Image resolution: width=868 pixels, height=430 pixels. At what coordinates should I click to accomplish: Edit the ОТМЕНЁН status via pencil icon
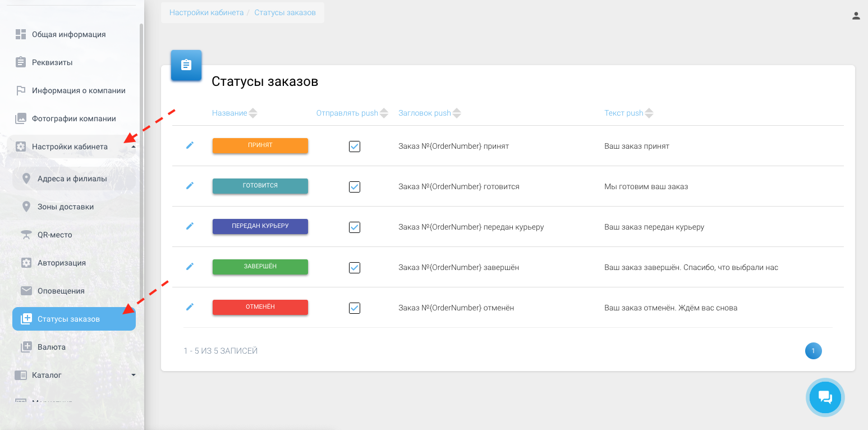point(190,307)
